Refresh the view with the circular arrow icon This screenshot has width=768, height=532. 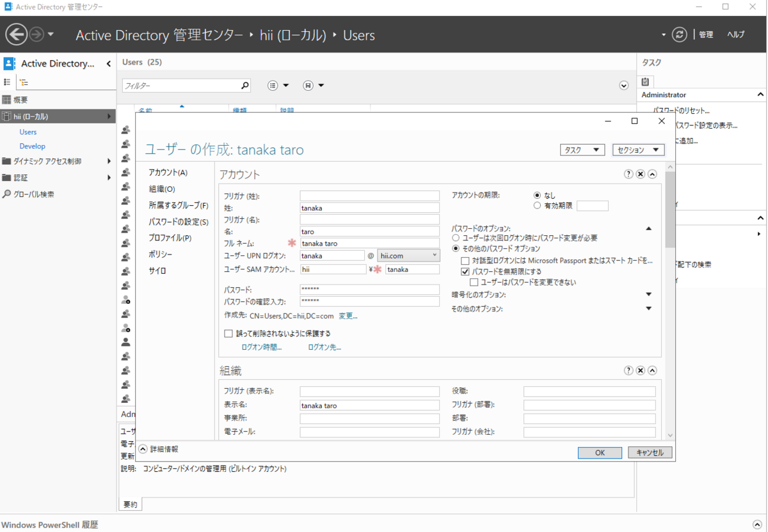point(678,35)
